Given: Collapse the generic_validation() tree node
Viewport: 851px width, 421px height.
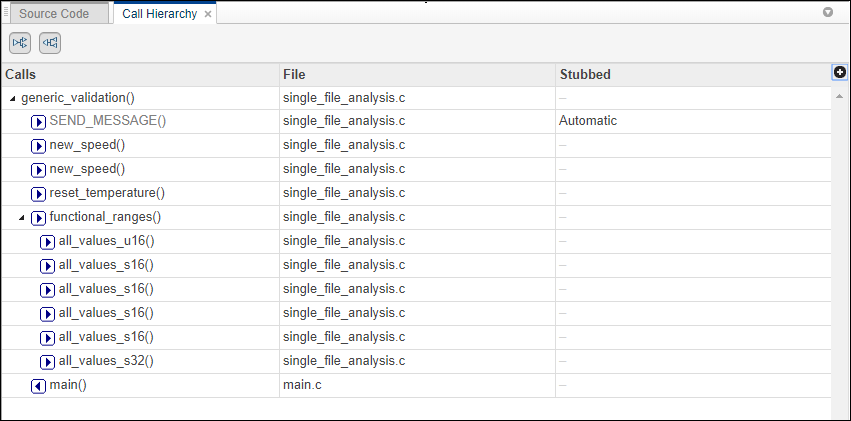Looking at the screenshot, I should pos(12,98).
